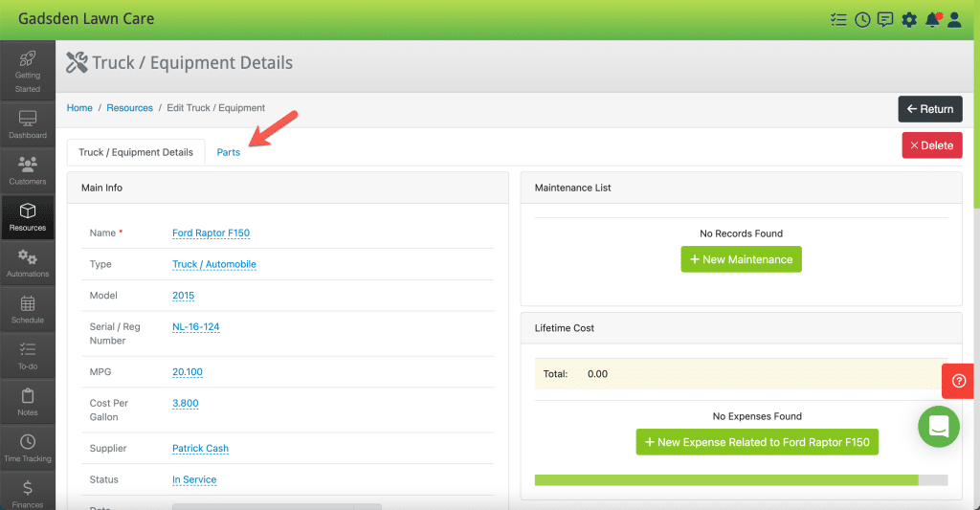Click the 'No Records Found' maintenance text
This screenshot has height=510, width=980.
click(741, 233)
